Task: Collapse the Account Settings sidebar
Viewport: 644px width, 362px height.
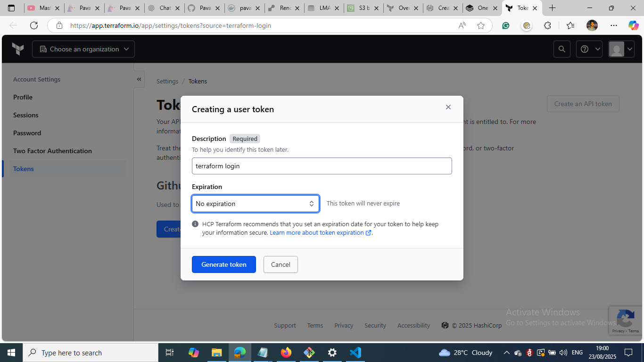Action: [x=139, y=79]
